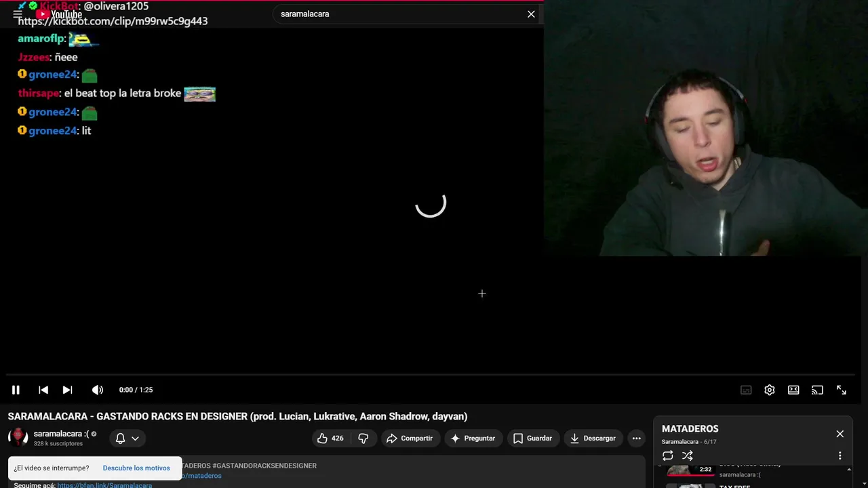Open YouTube hamburger guide menu
868x488 pixels.
(x=18, y=14)
